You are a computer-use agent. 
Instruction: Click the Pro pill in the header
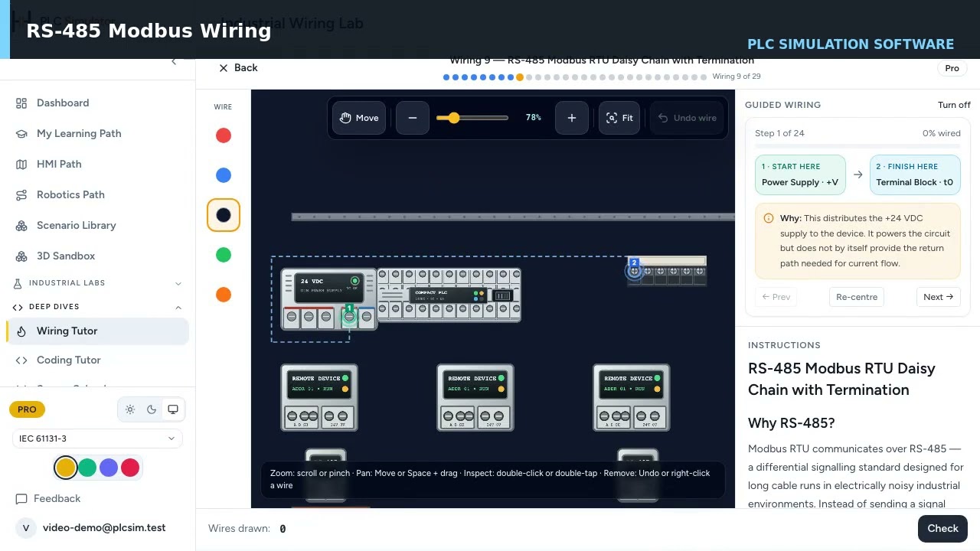click(x=952, y=68)
